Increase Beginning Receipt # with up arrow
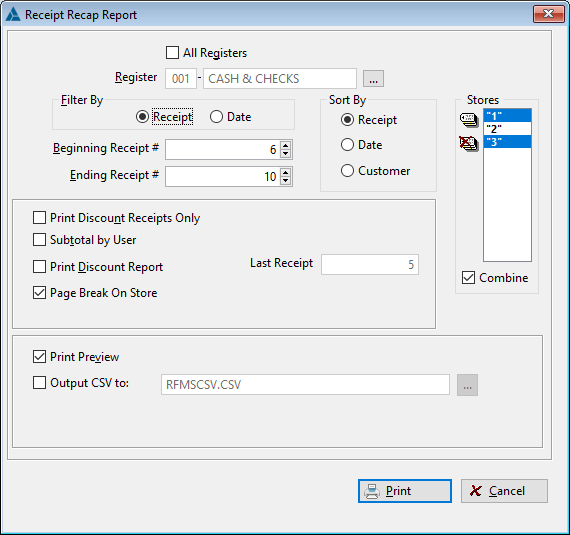The height and width of the screenshot is (535, 570). [x=286, y=146]
